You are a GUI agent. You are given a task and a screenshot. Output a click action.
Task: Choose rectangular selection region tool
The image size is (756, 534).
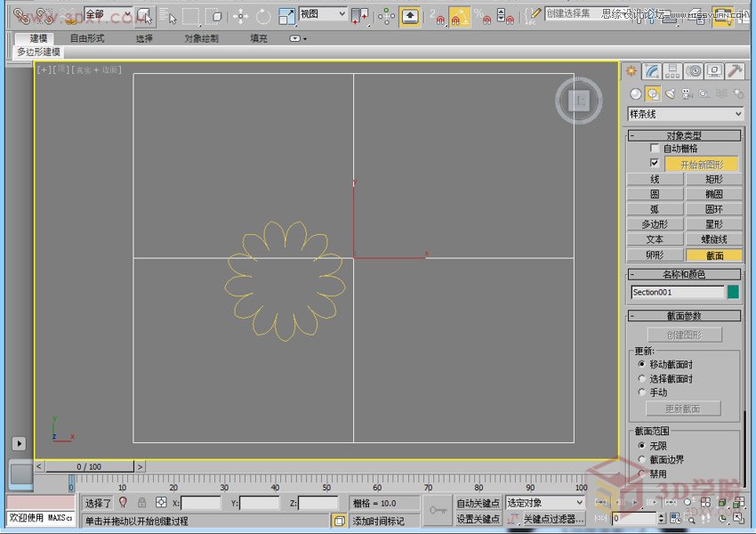pyautogui.click(x=190, y=16)
